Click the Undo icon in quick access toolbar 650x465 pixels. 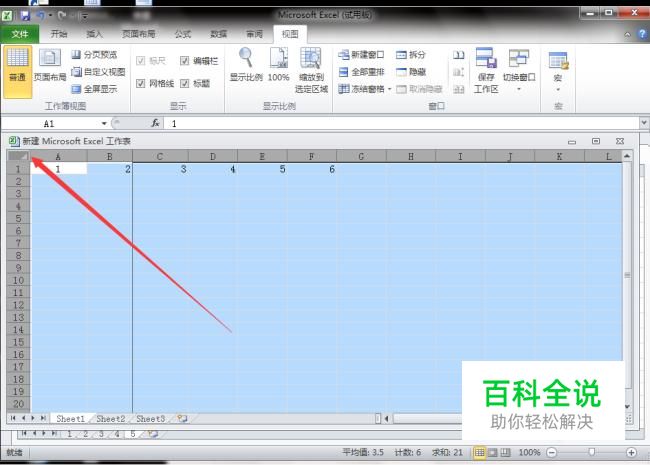(41, 16)
